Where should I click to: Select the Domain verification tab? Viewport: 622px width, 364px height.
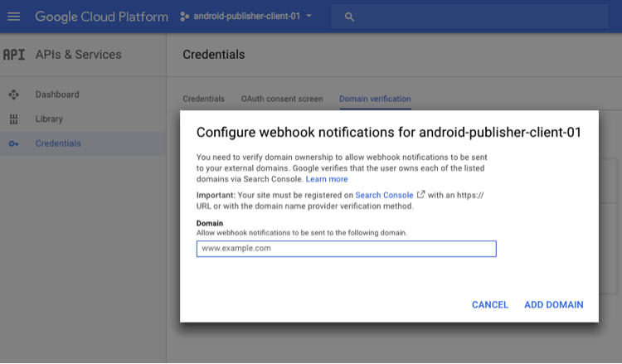point(375,99)
